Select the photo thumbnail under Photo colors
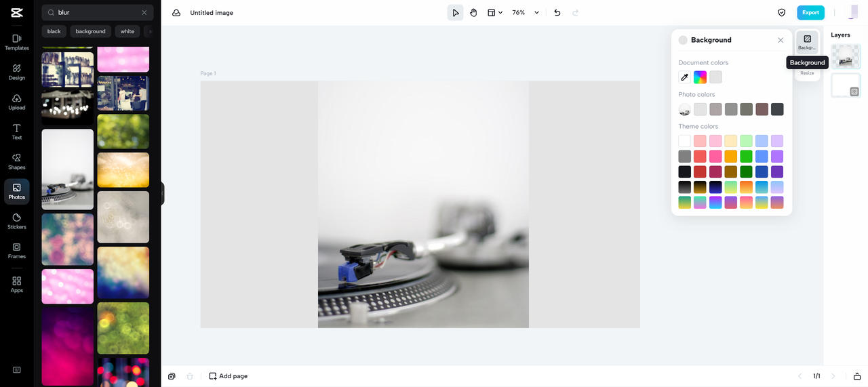The image size is (868, 387). click(x=685, y=109)
